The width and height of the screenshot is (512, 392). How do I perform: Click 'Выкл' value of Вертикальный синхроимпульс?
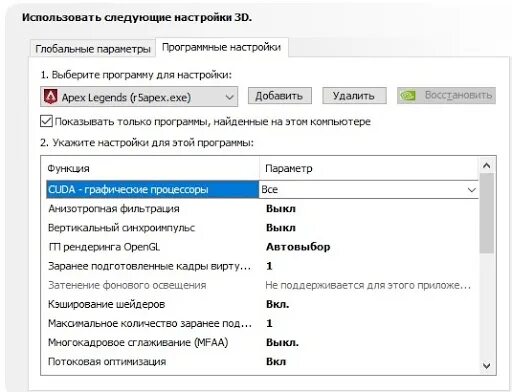click(281, 228)
